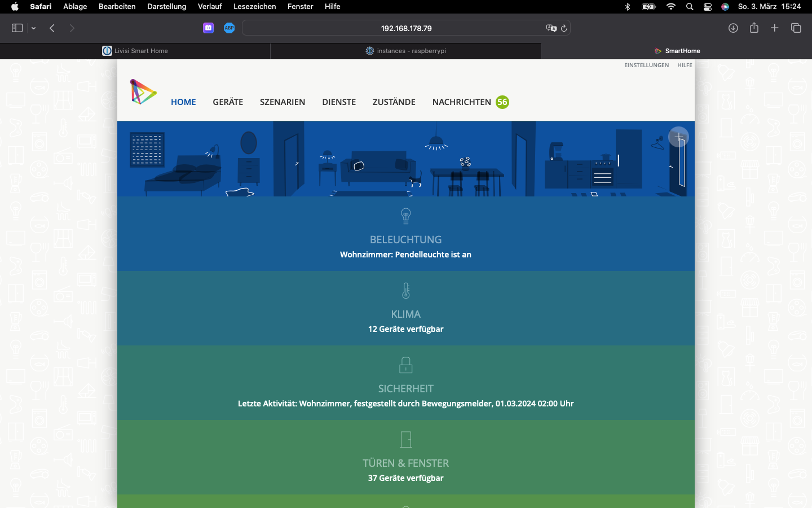
Task: Open the DIENSTE navigation tab
Action: click(x=339, y=102)
